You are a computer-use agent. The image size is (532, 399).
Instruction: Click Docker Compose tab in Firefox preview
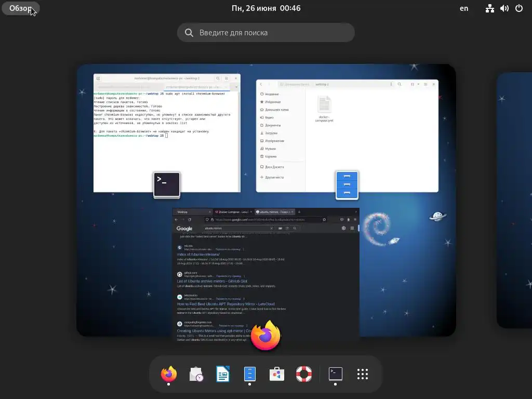pyautogui.click(x=233, y=212)
